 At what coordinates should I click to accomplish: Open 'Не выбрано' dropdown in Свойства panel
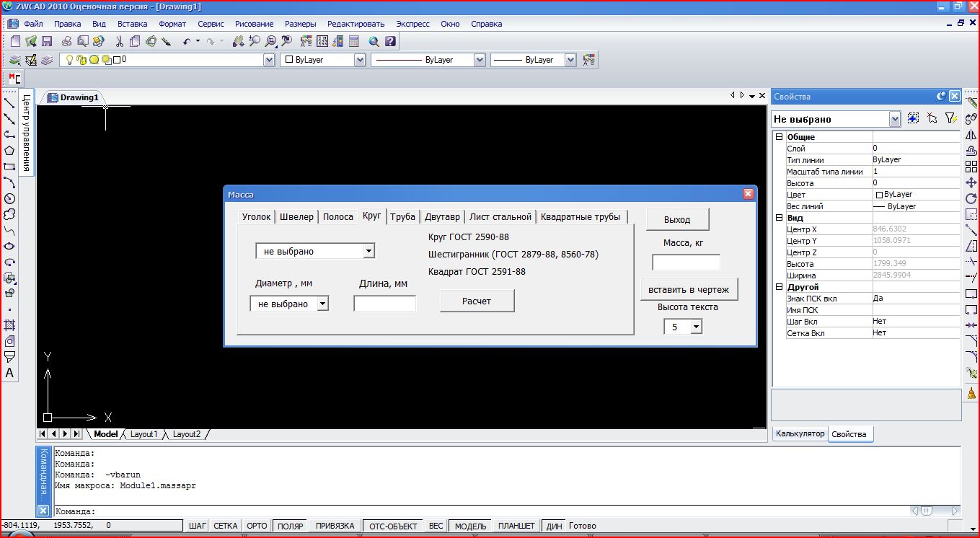coord(895,118)
